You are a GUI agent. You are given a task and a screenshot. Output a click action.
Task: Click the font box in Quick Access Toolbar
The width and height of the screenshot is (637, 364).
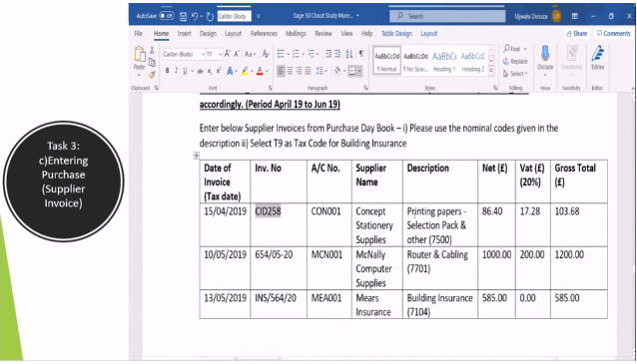234,16
